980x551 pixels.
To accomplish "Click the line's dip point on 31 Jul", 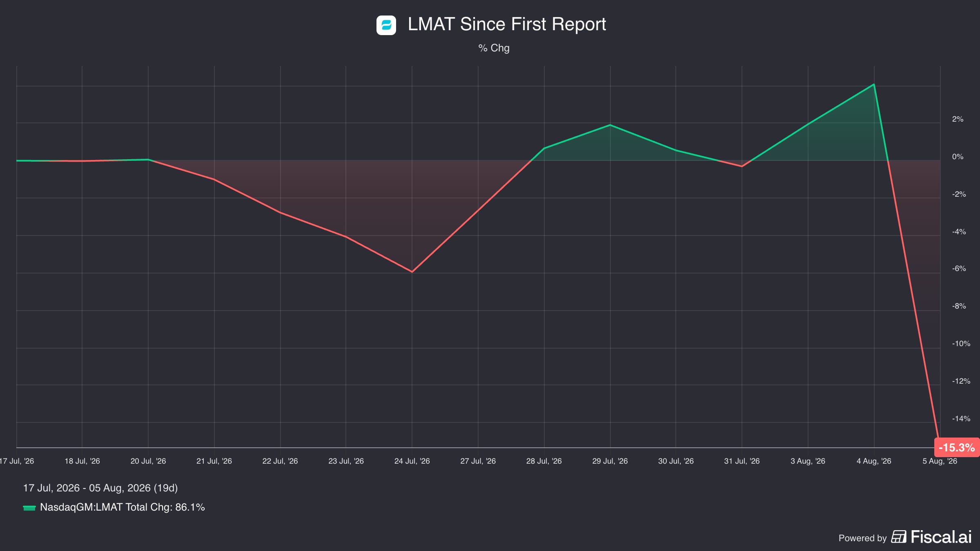I will (742, 167).
